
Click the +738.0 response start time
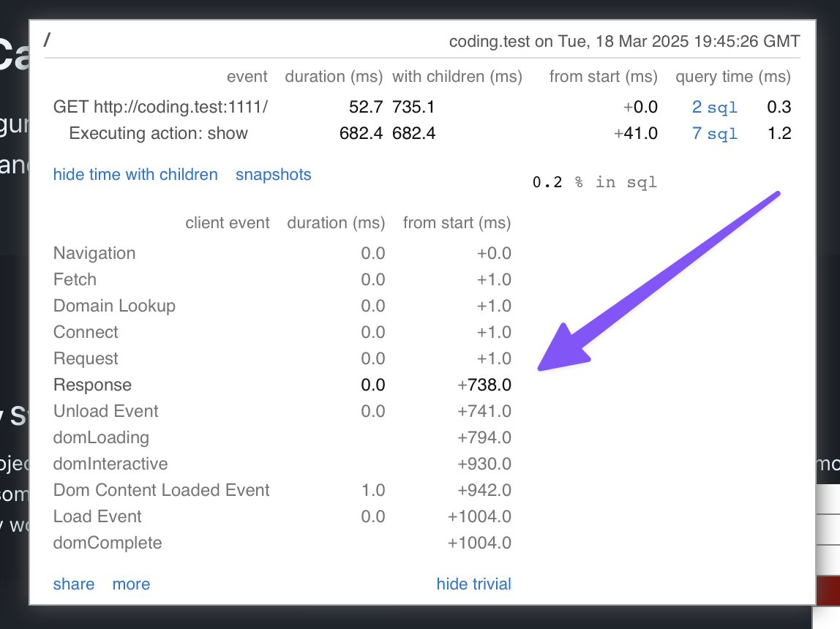pyautogui.click(x=484, y=385)
